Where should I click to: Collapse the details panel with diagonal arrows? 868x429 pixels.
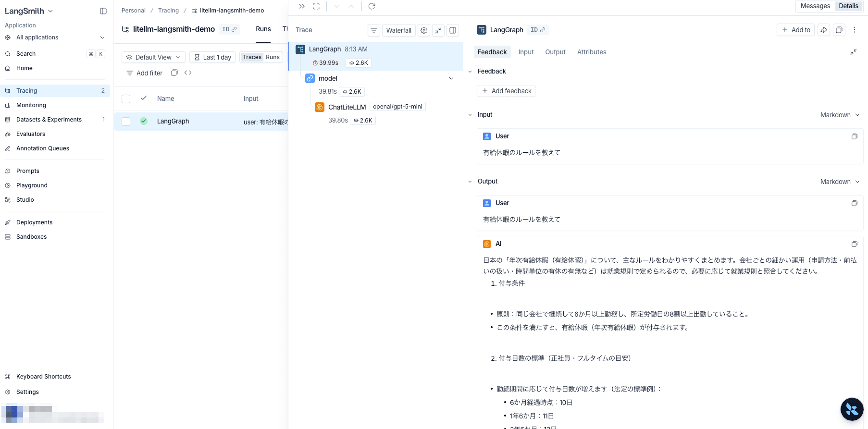point(854,52)
